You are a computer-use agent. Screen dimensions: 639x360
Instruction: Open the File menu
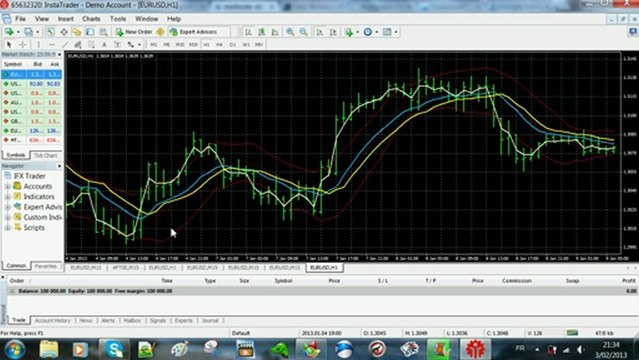(x=20, y=19)
